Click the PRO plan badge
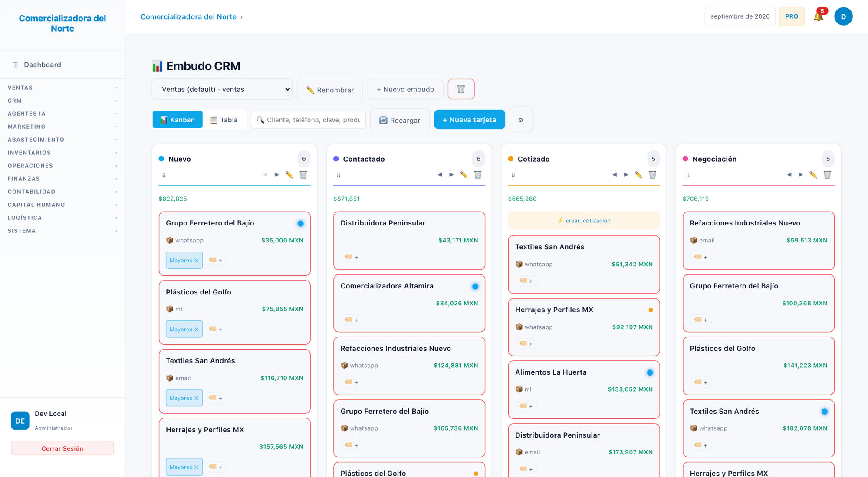Viewport: 868px width, 477px height. coord(792,16)
